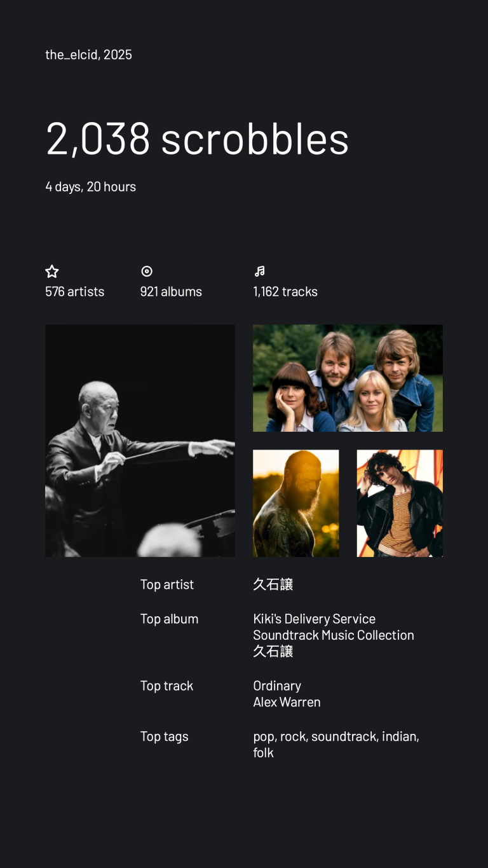Open Kiki's Delivery Service Soundtrack album

coord(333,627)
